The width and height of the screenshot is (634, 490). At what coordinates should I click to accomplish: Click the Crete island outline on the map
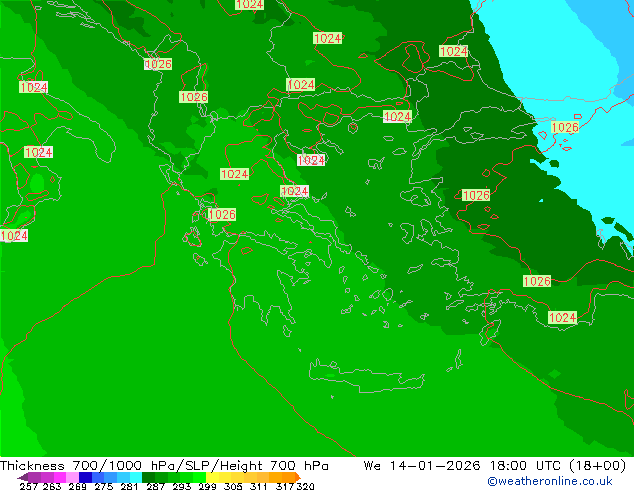click(x=367, y=376)
